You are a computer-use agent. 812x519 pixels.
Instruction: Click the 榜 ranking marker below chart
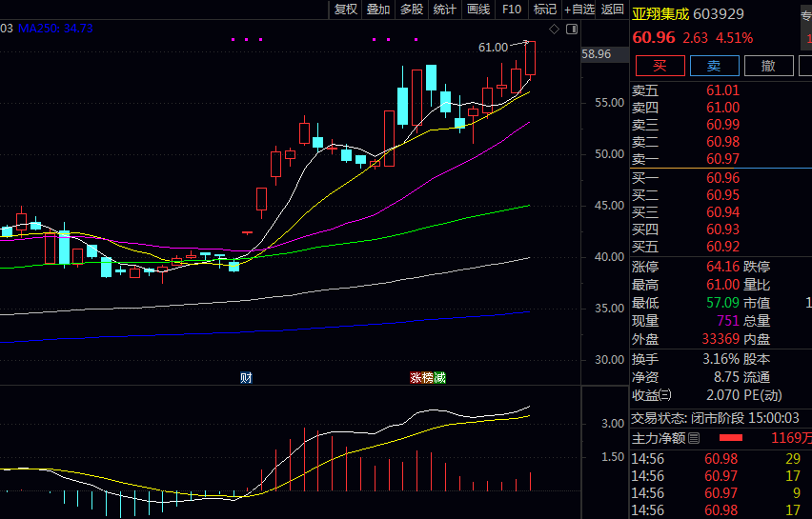[427, 378]
